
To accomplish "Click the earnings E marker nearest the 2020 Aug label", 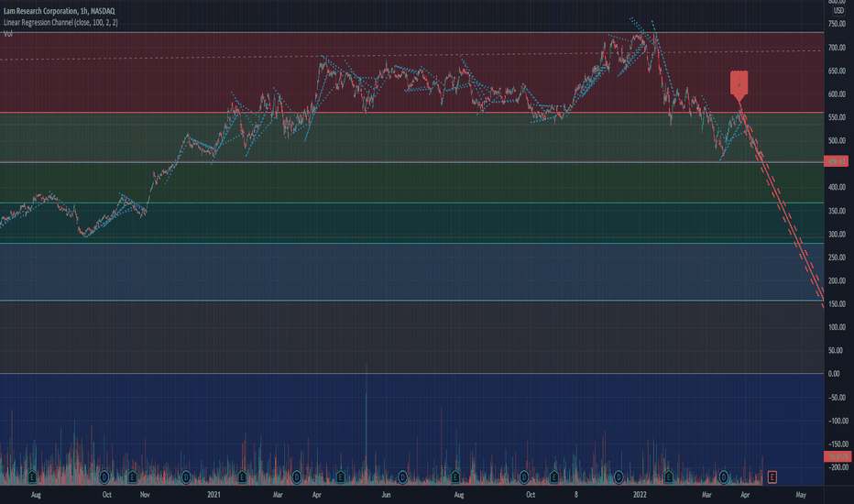I will coord(32,477).
